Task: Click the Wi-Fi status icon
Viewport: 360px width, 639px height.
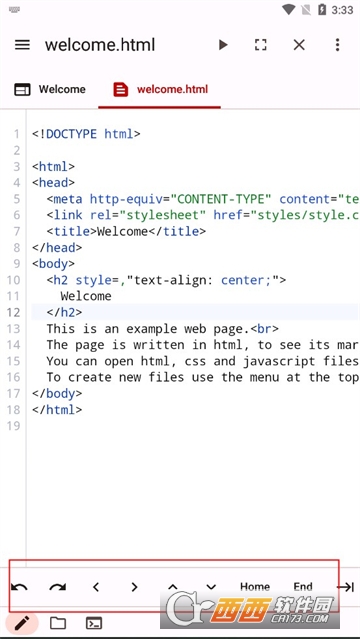Action: click(289, 10)
